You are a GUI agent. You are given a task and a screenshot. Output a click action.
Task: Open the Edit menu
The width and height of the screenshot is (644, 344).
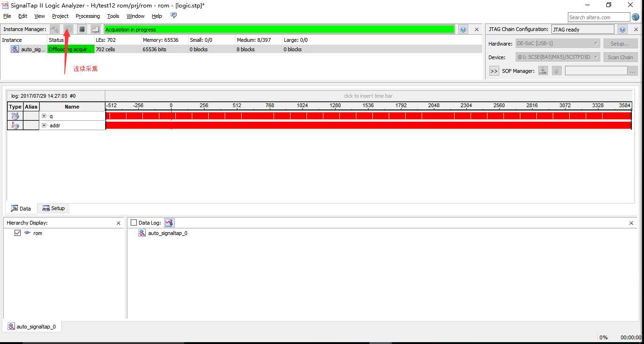click(23, 16)
